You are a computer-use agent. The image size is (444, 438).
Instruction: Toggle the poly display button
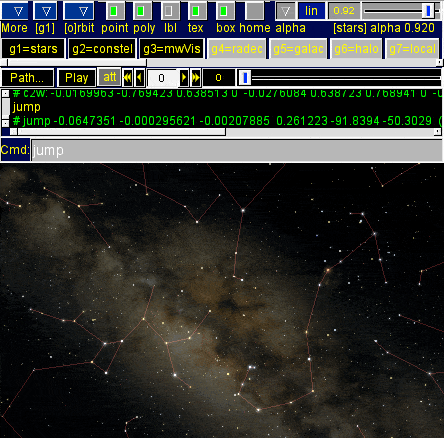tap(141, 11)
